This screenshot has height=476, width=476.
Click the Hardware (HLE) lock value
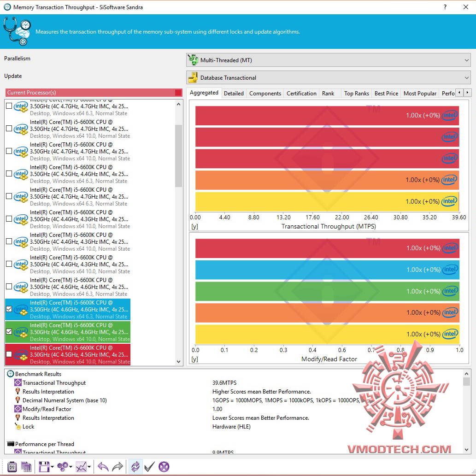coord(231,427)
